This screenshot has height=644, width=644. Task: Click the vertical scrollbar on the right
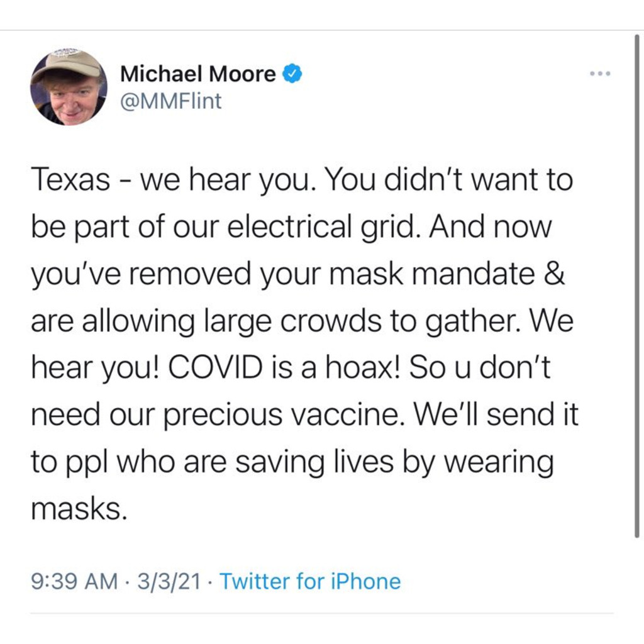[636, 283]
